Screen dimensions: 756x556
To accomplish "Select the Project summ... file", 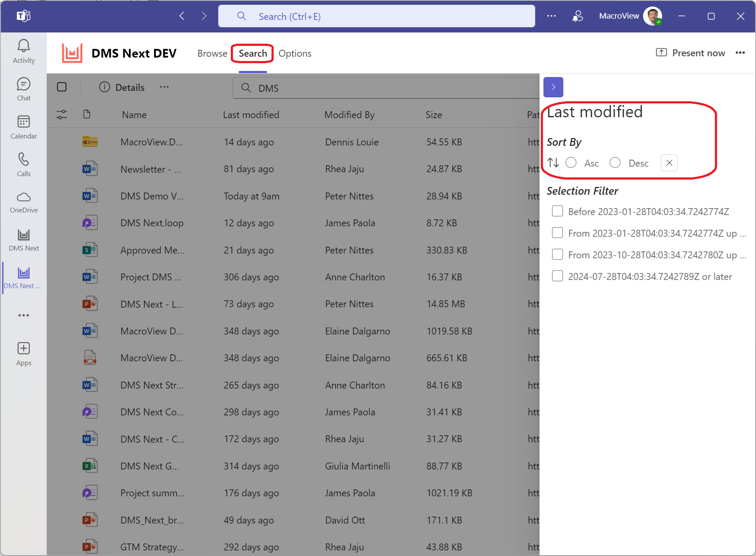I will pyautogui.click(x=152, y=493).
